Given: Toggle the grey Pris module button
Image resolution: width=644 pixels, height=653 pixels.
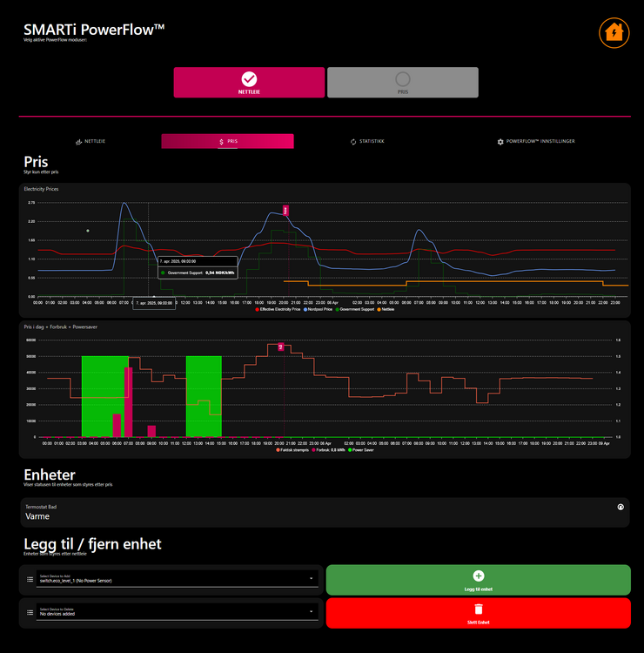Looking at the screenshot, I should 402,82.
